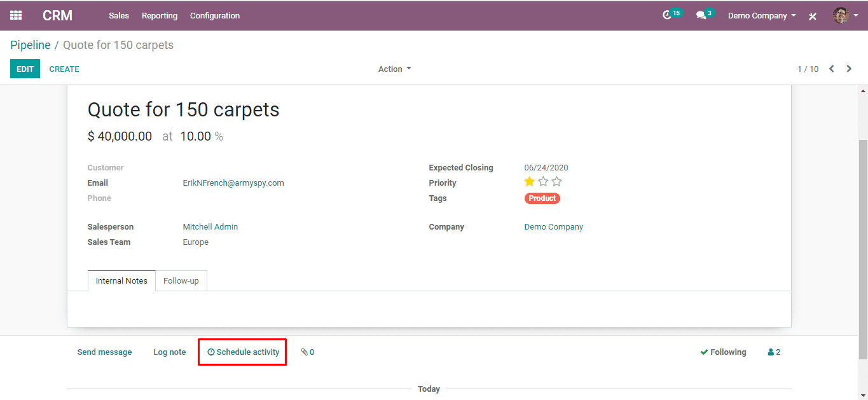
Task: Expand the user menu caret beside avatar
Action: [856, 16]
